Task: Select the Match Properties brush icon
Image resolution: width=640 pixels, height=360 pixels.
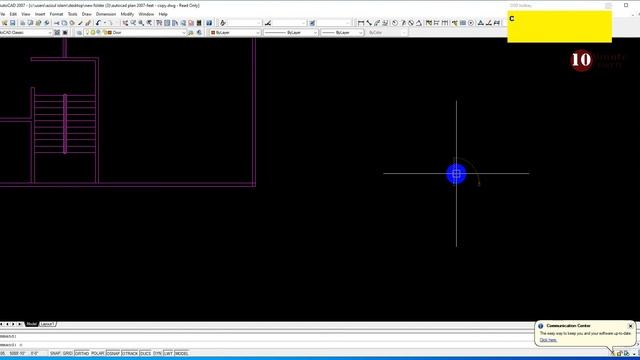Action: pyautogui.click(x=80, y=23)
